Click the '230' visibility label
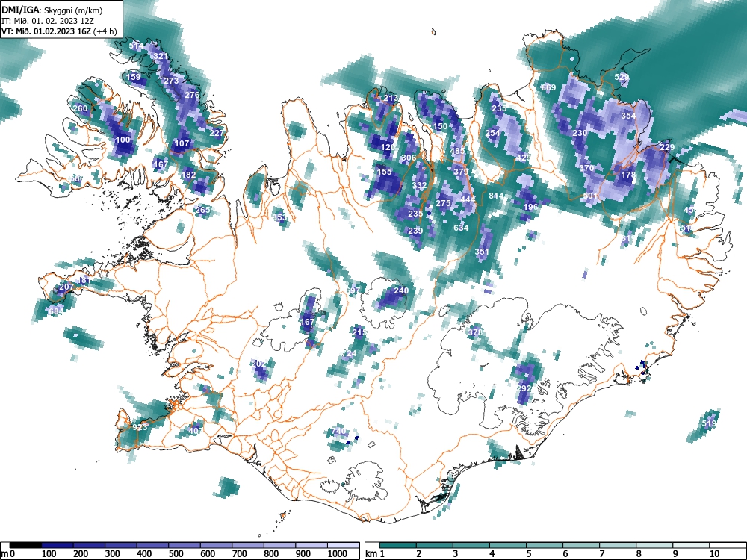This screenshot has height=560, width=747. (x=580, y=133)
